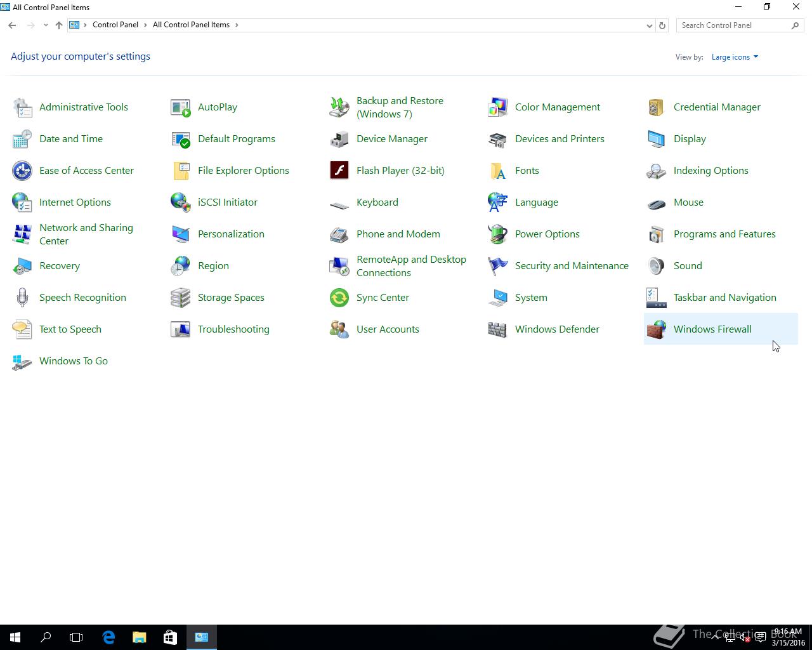Click the Region link
This screenshot has width=812, height=650.
[213, 266]
